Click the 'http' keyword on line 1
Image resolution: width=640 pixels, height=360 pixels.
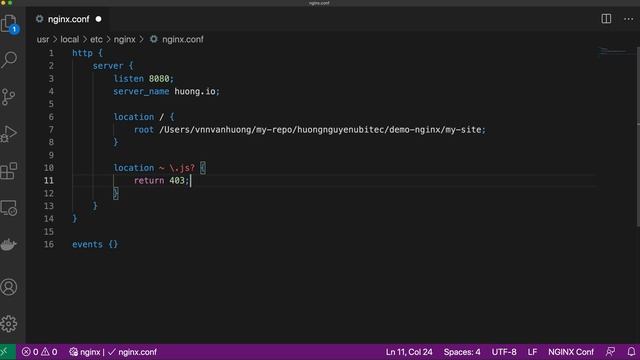[x=82, y=53]
